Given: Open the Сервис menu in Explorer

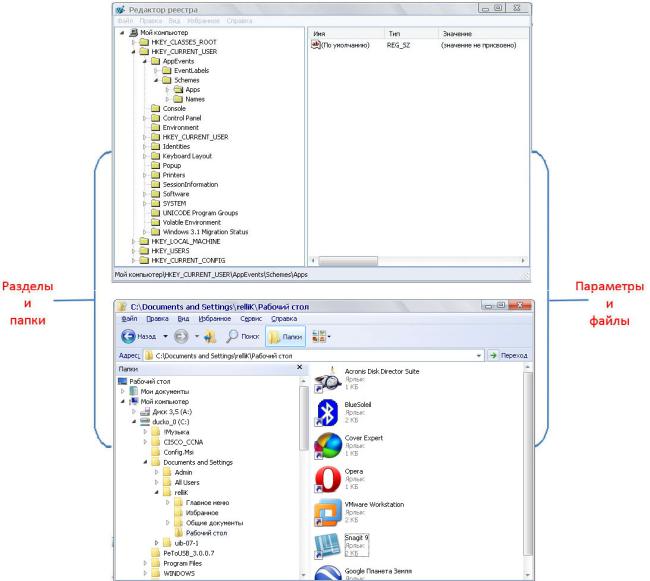Looking at the screenshot, I should 251,319.
